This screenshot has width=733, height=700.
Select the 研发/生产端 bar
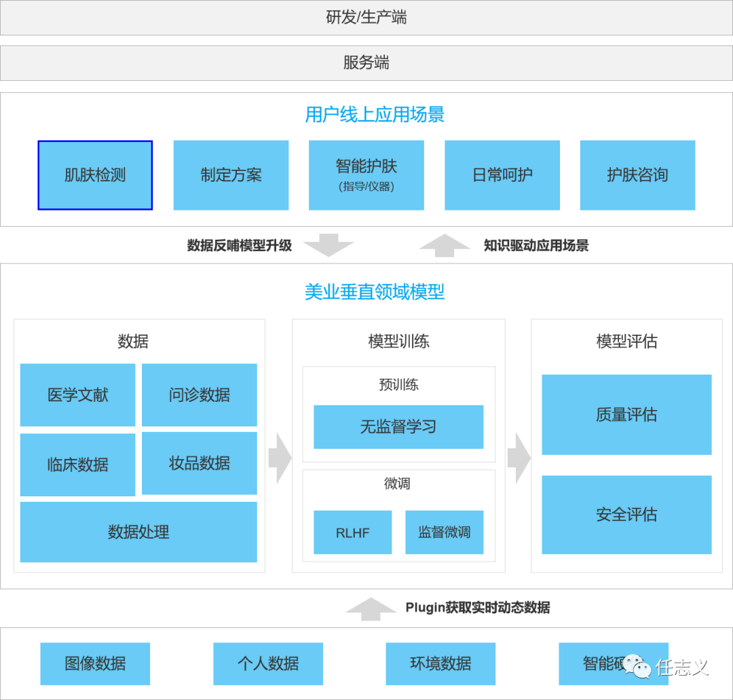pyautogui.click(x=366, y=18)
